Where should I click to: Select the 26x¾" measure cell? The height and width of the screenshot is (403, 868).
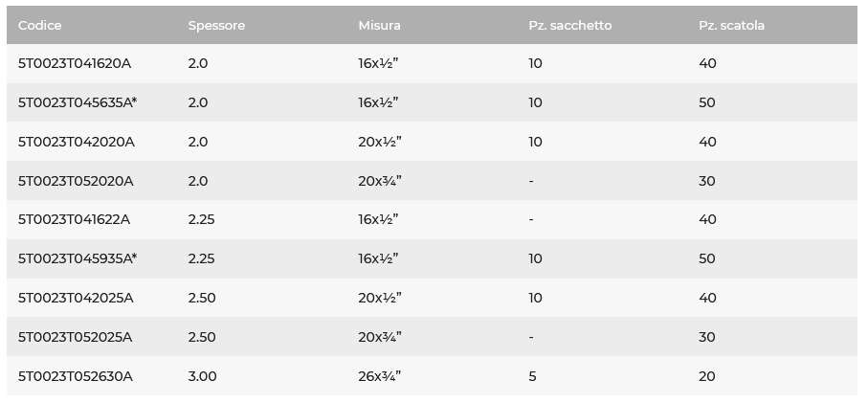tap(379, 376)
